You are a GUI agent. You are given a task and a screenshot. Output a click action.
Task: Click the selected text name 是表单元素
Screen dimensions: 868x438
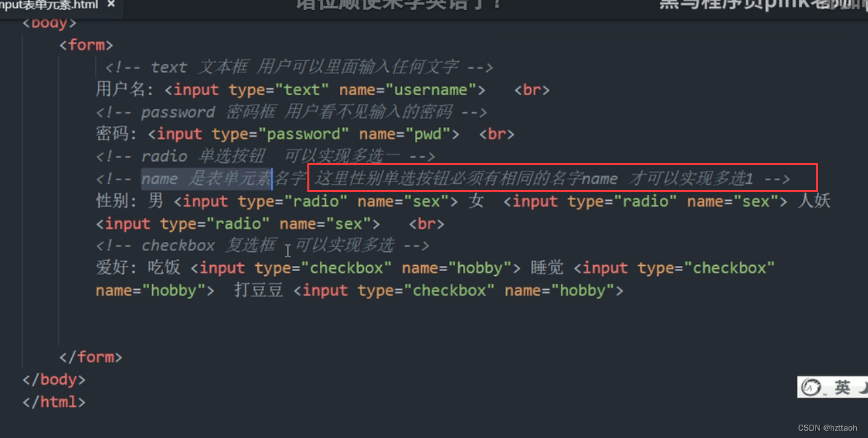(x=206, y=178)
